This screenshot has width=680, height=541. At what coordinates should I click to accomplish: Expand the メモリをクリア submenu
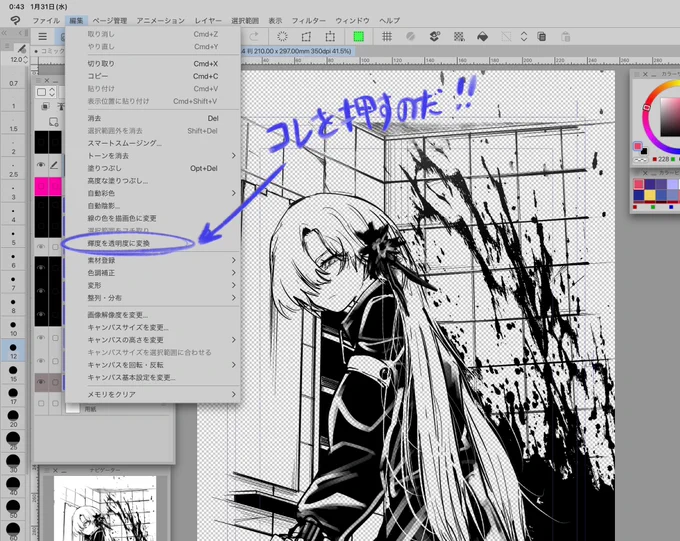tap(234, 394)
